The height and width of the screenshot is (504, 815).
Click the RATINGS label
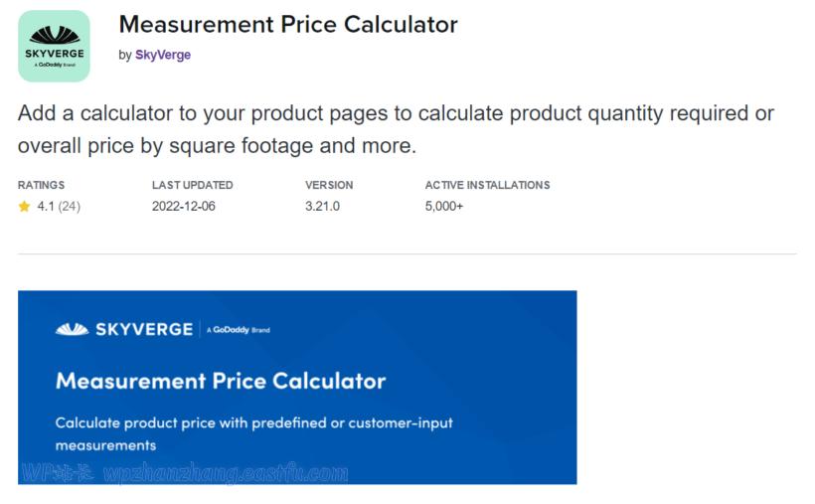pos(41,185)
